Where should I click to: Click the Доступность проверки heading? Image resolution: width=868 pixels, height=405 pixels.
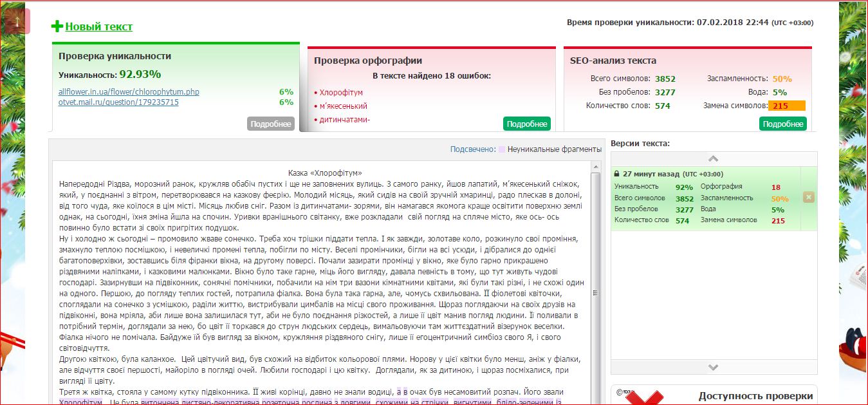[x=755, y=396]
